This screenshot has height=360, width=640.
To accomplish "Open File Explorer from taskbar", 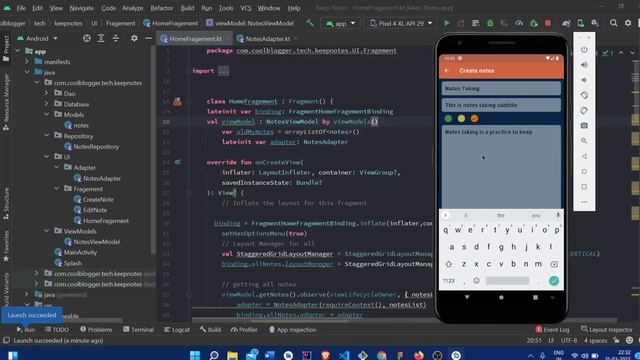I will coord(232,355).
